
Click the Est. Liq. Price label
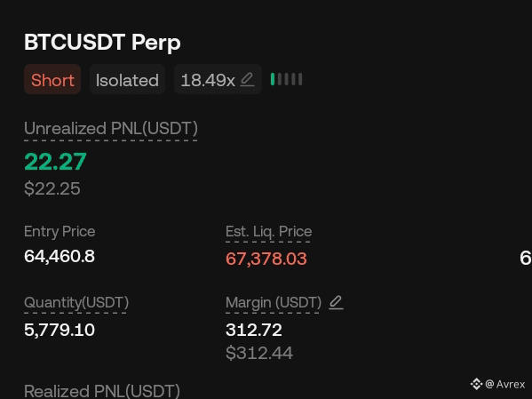pos(268,232)
